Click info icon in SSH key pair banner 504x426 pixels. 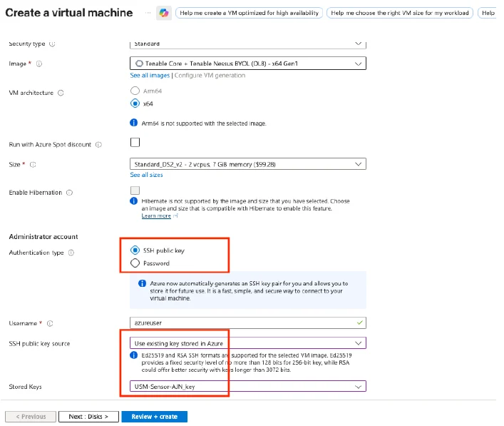tap(142, 283)
